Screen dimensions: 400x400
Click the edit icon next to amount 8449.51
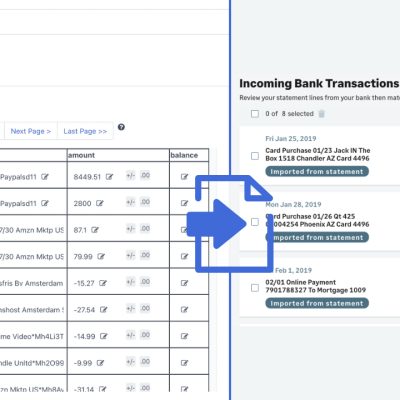tap(109, 177)
